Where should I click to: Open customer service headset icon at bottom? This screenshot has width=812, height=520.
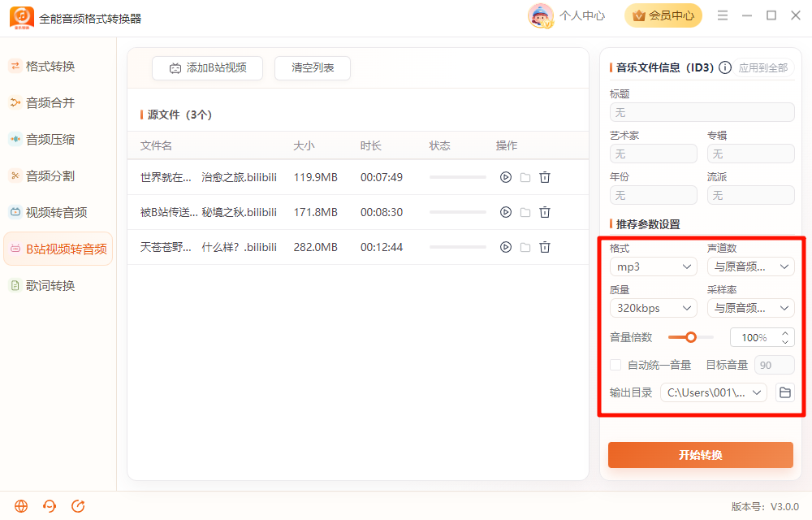click(50, 506)
